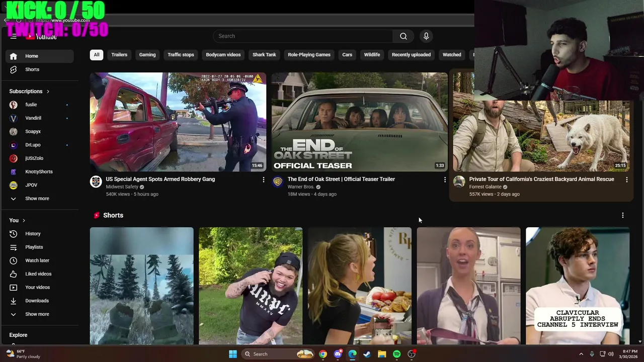Open the Warner Bros. channel link

tap(301, 187)
